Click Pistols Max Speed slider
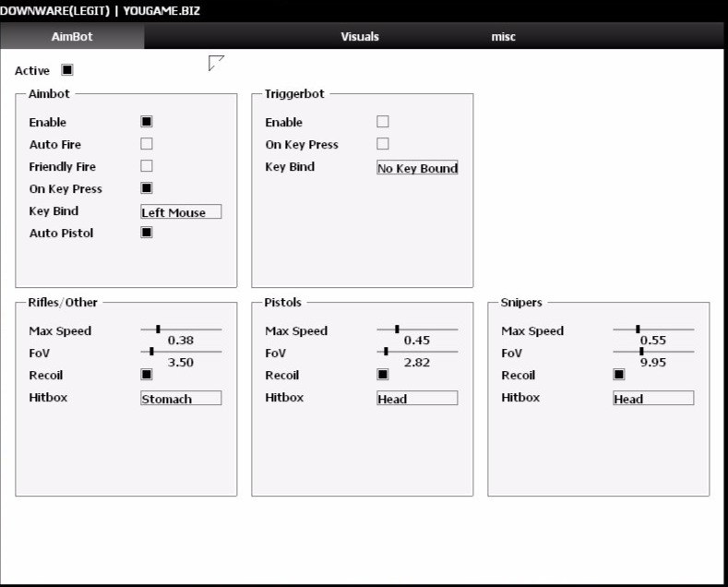Viewport: 728px width, 587px height. coord(417,329)
